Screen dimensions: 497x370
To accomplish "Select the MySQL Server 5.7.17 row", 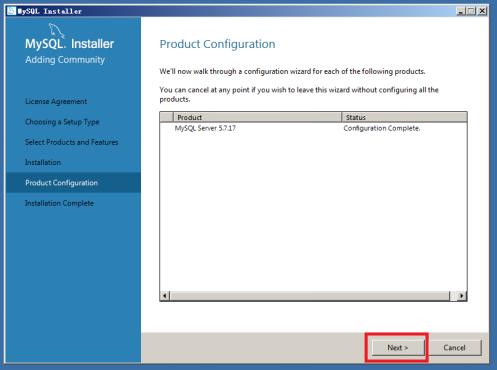I will coord(313,128).
